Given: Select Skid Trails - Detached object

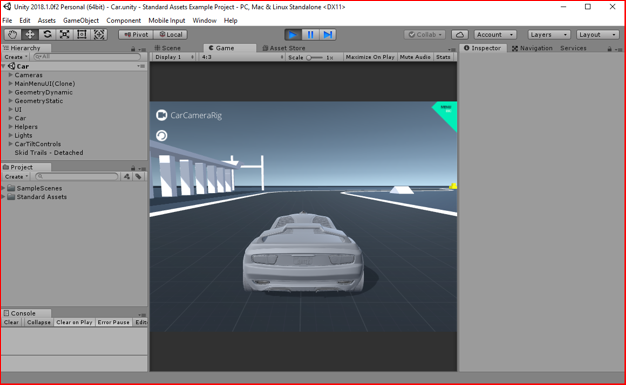Looking at the screenshot, I should point(49,153).
